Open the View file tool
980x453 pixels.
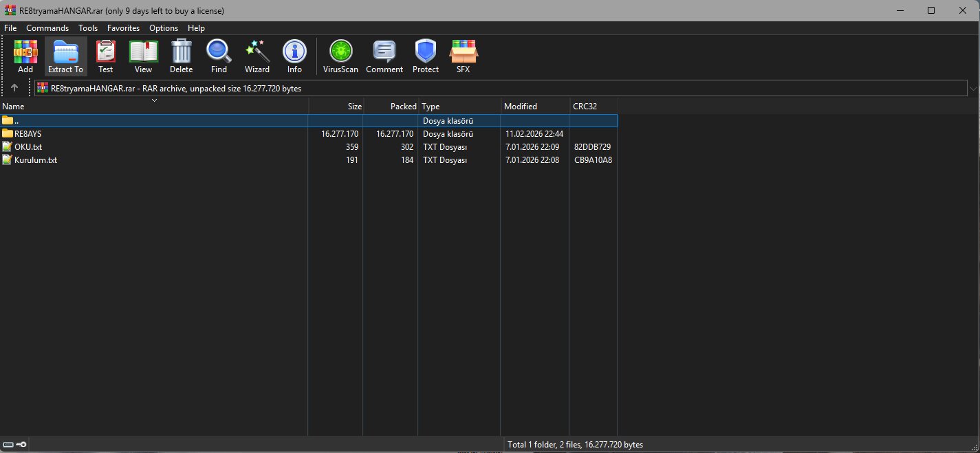tap(143, 56)
